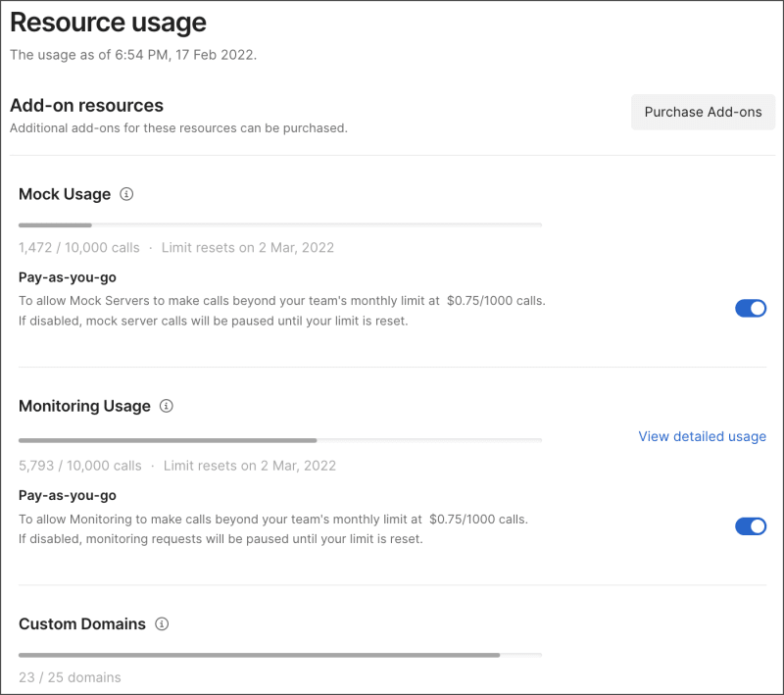Click the 23 / 25 domains count
This screenshot has width=784, height=695.
(x=70, y=677)
